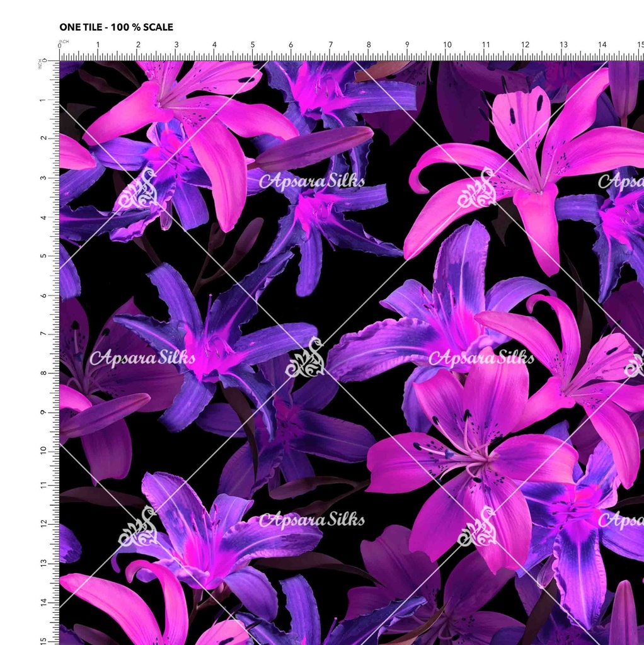The image size is (644, 645).
Task: Click the lower-right Apsara emblem watermark
Action: [477, 528]
